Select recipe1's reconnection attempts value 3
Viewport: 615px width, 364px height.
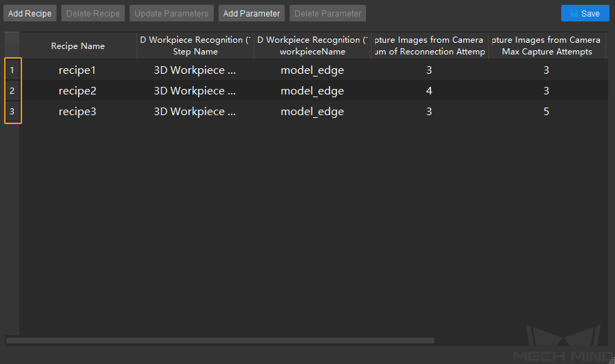click(x=430, y=70)
